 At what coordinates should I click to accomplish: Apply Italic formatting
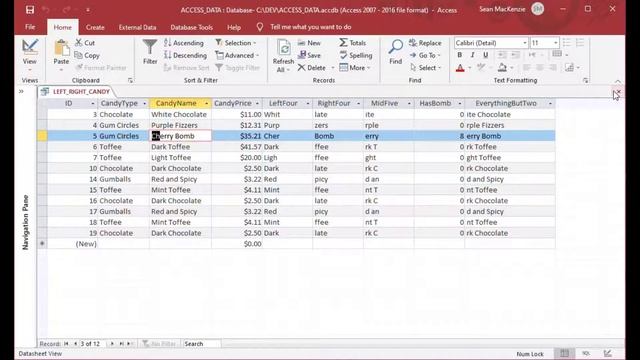[x=472, y=55]
